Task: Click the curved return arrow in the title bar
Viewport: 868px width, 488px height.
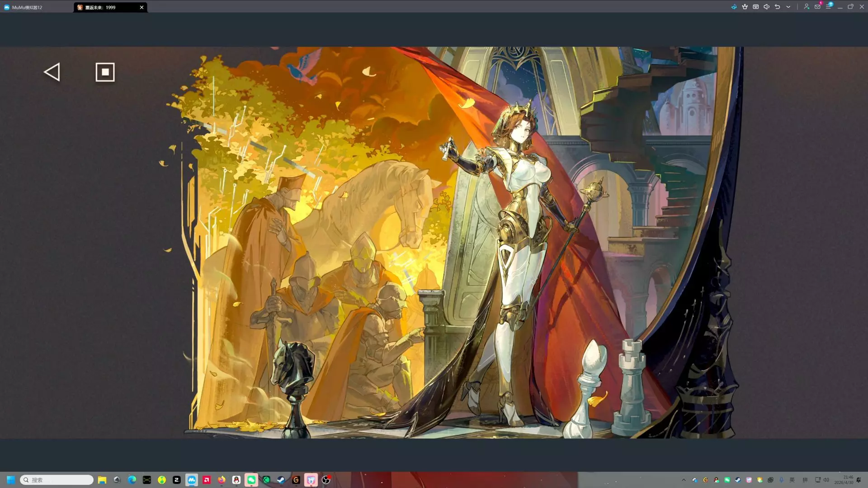Action: pos(778,7)
